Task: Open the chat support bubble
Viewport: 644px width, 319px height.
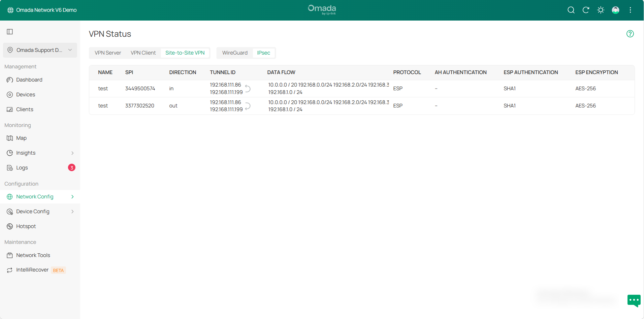Action: click(x=634, y=300)
